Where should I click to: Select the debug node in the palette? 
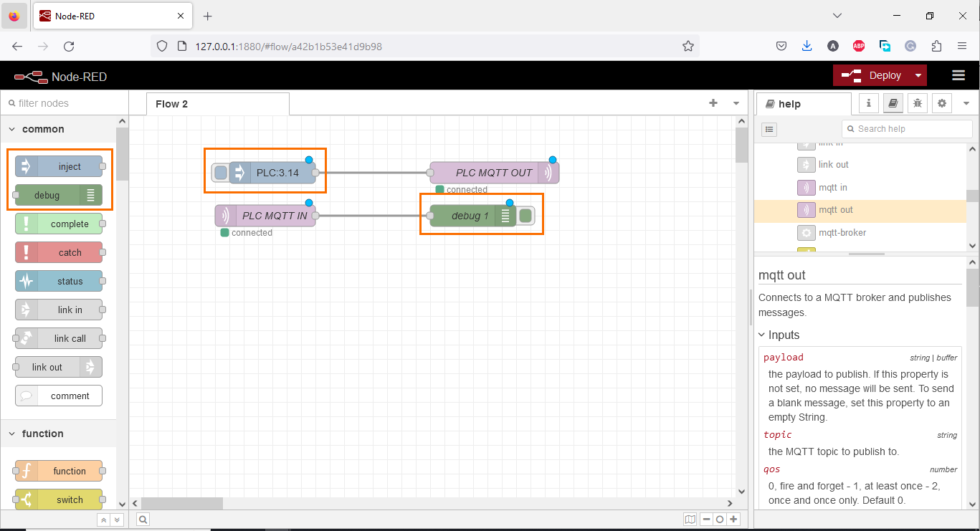pyautogui.click(x=59, y=195)
